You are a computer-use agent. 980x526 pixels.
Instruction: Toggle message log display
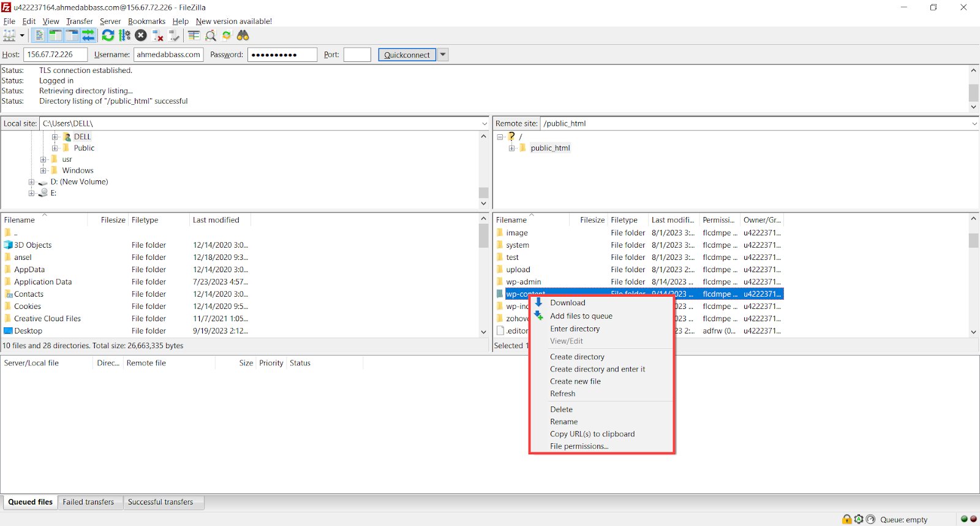39,36
